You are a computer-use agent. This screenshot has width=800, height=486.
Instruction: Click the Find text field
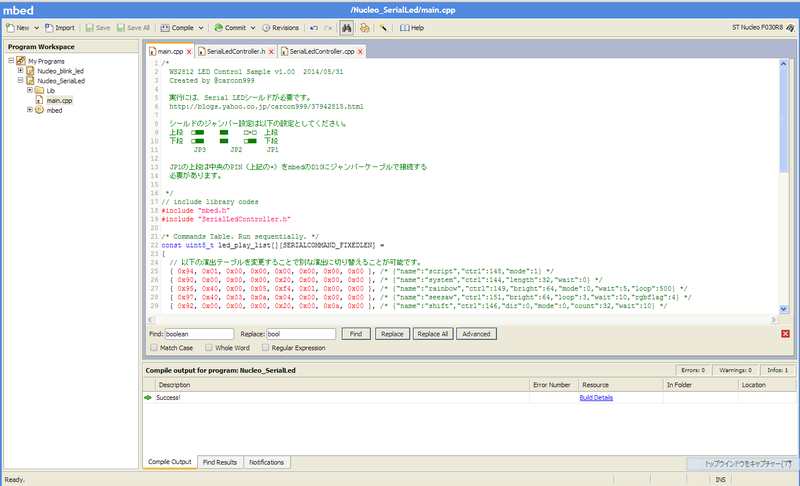(199, 334)
